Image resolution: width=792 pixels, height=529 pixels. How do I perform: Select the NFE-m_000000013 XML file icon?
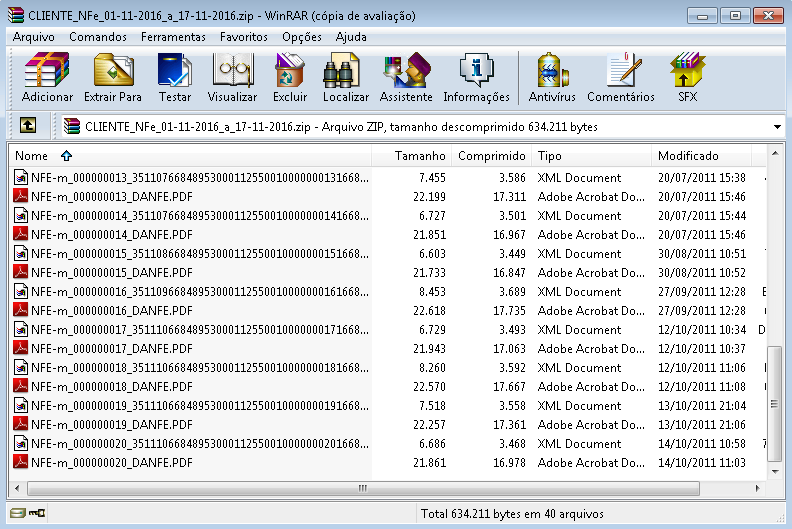pyautogui.click(x=21, y=177)
